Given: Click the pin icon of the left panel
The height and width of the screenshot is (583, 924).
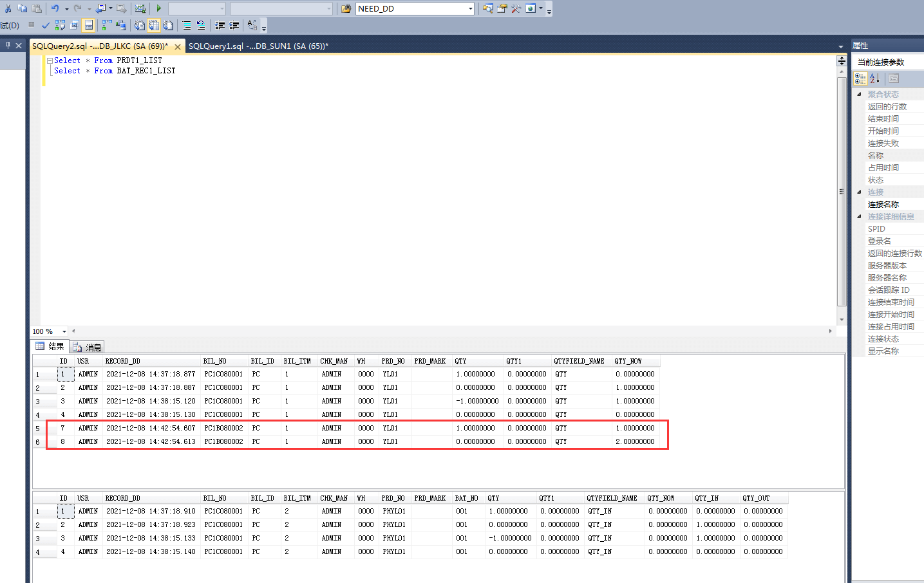Looking at the screenshot, I should (8, 46).
